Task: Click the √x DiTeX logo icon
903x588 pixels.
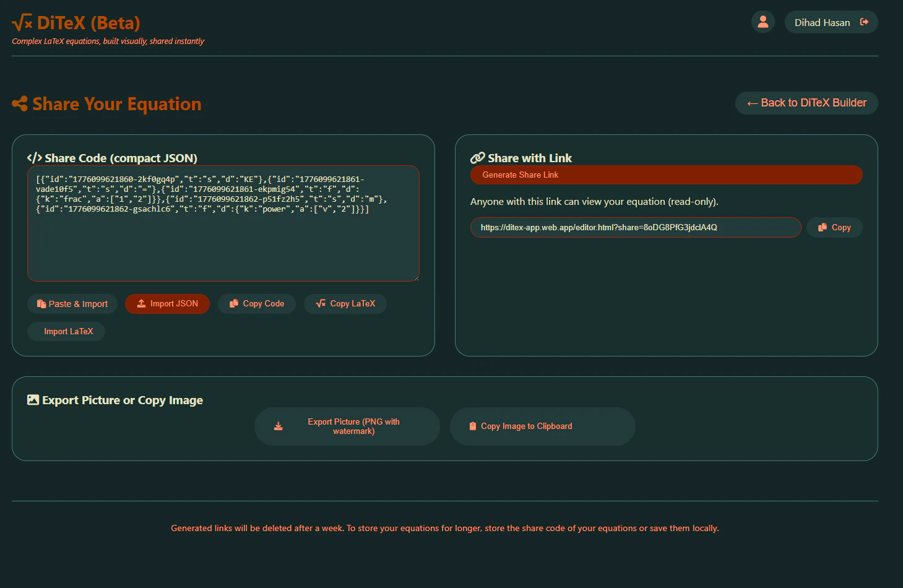Action: coord(20,22)
